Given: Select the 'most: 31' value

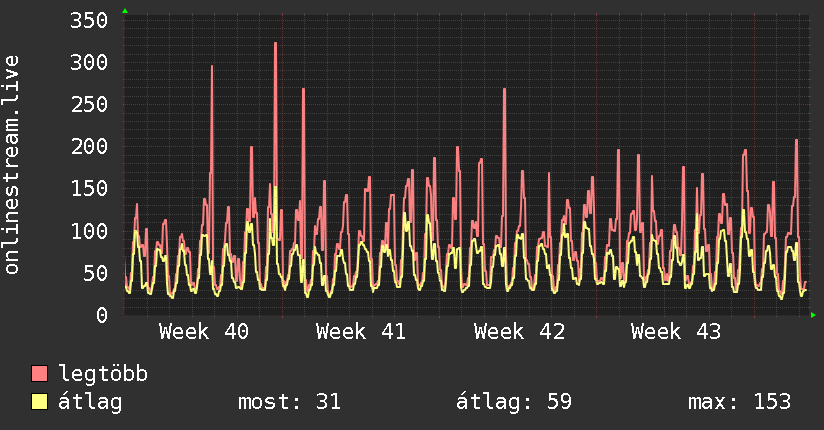Looking at the screenshot, I should pyautogui.click(x=289, y=402).
